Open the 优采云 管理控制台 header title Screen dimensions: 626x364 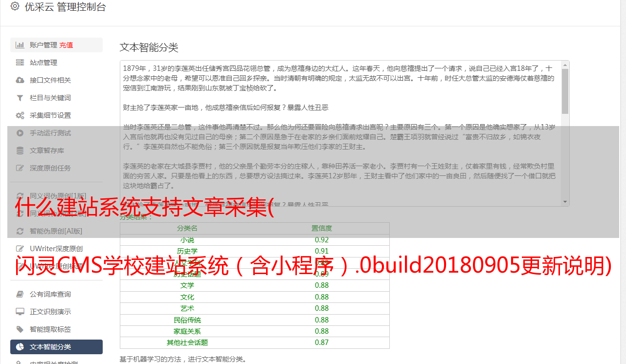click(65, 7)
